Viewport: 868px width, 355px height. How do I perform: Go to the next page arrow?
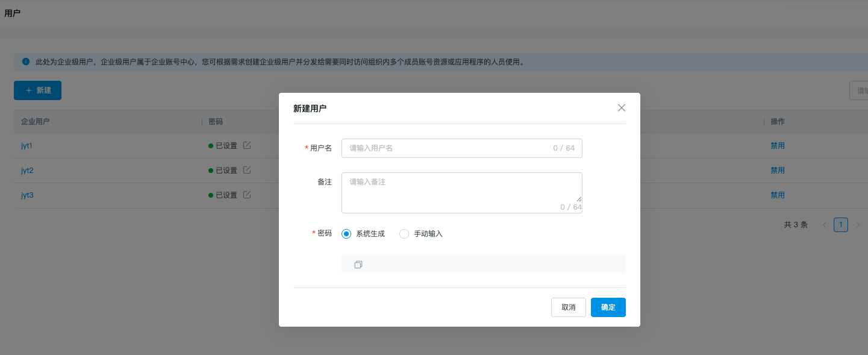tap(858, 225)
